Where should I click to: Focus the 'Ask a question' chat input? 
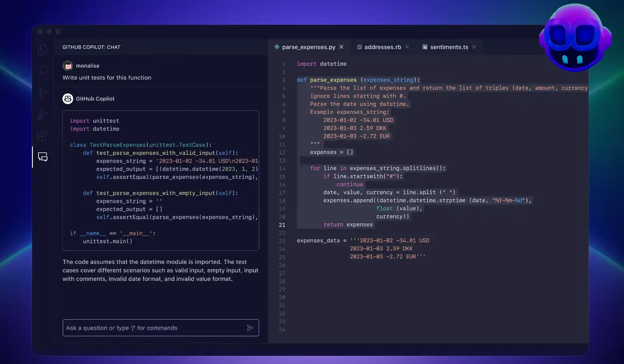click(x=161, y=328)
